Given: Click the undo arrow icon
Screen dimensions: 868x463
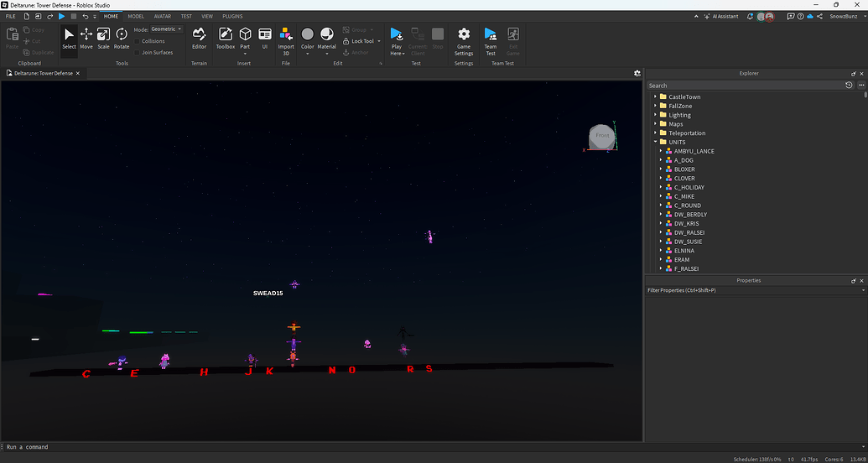Looking at the screenshot, I should [x=86, y=17].
